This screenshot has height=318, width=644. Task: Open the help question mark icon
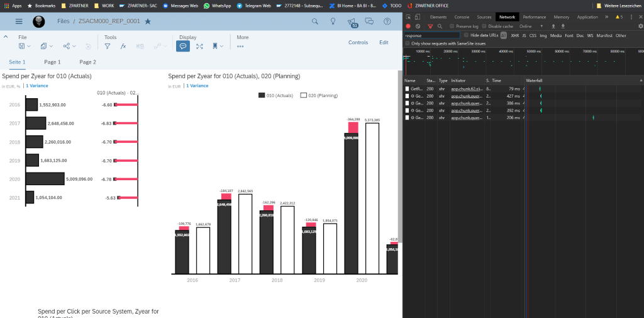click(387, 21)
